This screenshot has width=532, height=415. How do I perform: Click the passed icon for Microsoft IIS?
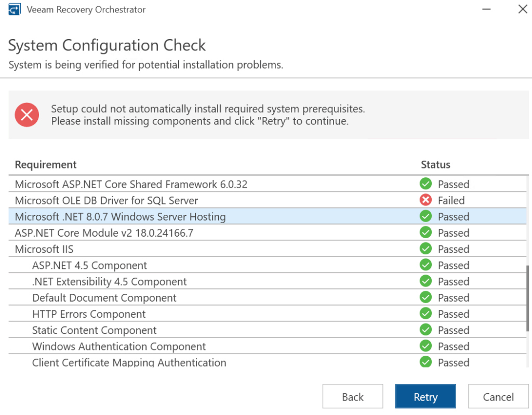(425, 249)
